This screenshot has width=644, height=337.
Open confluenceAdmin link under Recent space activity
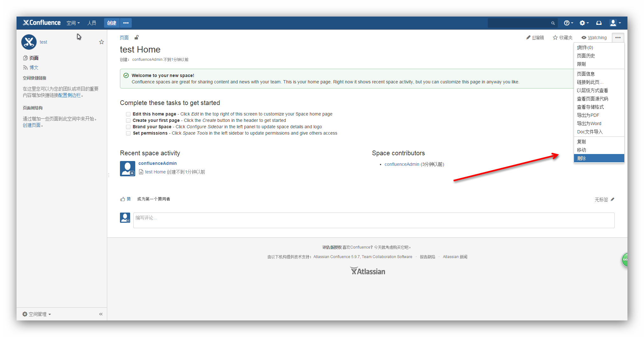click(x=157, y=163)
